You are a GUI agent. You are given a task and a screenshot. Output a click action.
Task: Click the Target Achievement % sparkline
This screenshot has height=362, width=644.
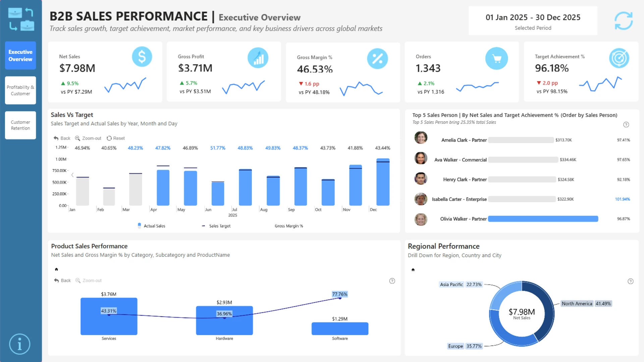(600, 84)
